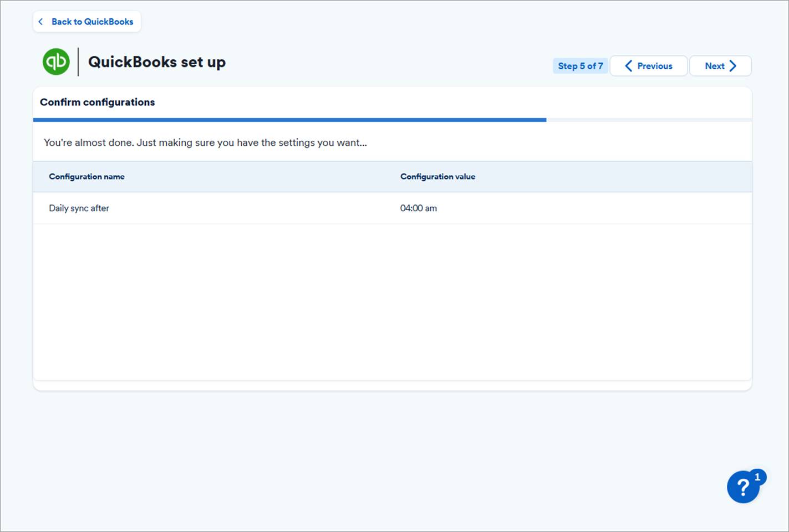Click the Confirm configurations heading
The width and height of the screenshot is (789, 532).
pyautogui.click(x=97, y=102)
